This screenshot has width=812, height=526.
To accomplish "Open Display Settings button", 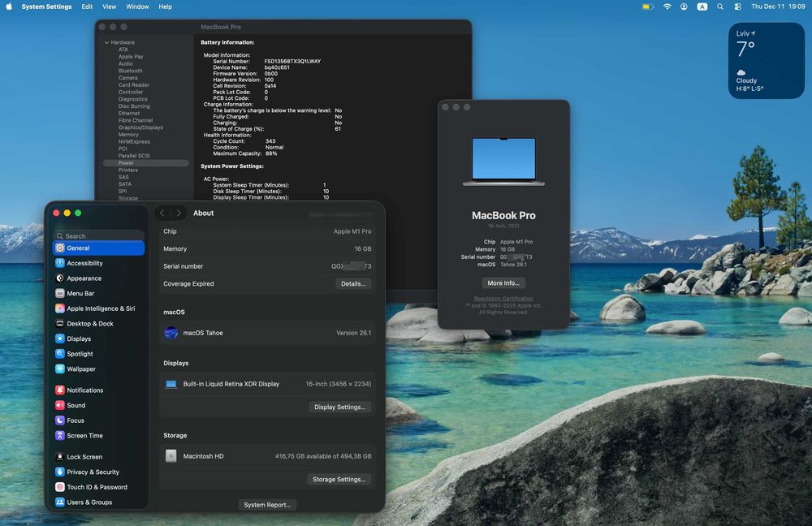I will coord(339,407).
